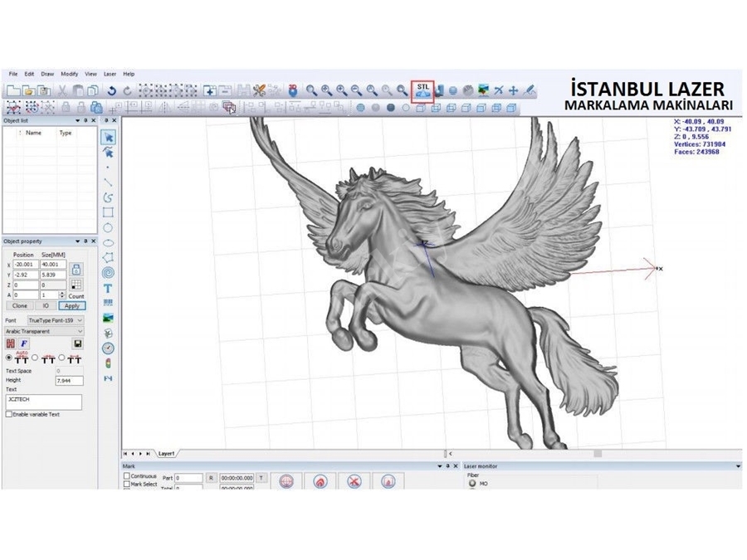Screen dimensions: 747x560
Task: Tick the Mark Select checkbox
Action: 127,484
